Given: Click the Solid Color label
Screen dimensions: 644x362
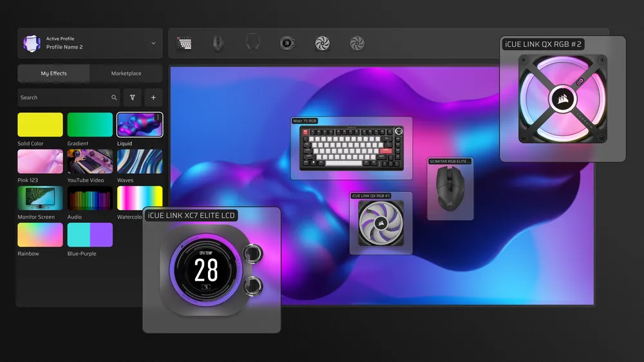Looking at the screenshot, I should tap(30, 144).
